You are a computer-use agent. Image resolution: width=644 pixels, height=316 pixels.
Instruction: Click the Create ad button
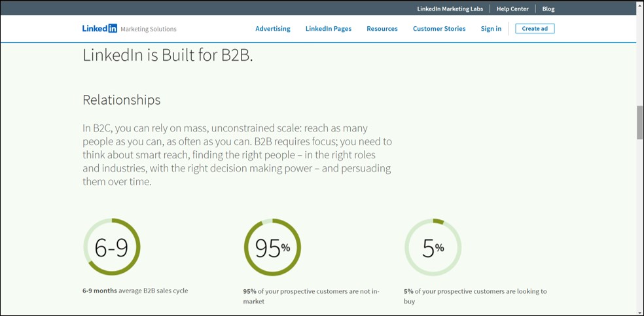[x=535, y=29]
